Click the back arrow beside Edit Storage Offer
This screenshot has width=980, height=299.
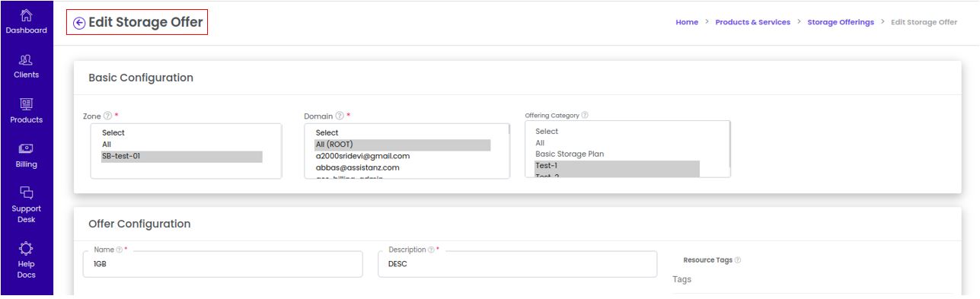coord(79,23)
